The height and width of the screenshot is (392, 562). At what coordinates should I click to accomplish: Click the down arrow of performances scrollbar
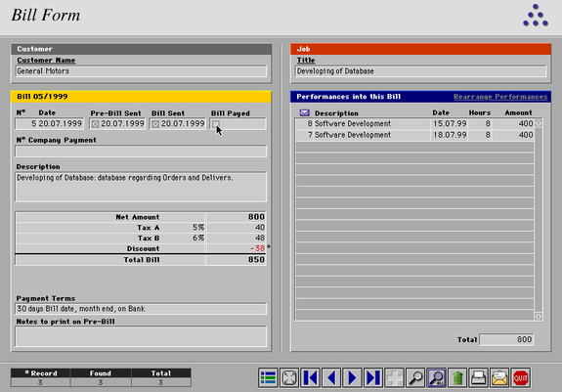pyautogui.click(x=539, y=317)
